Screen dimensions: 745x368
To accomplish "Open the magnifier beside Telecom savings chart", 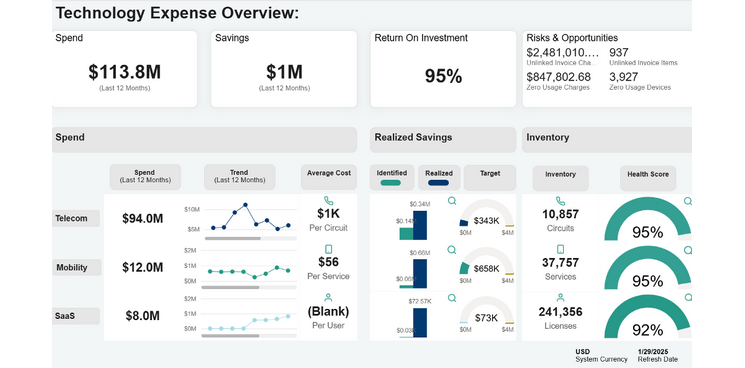I will coord(452,201).
